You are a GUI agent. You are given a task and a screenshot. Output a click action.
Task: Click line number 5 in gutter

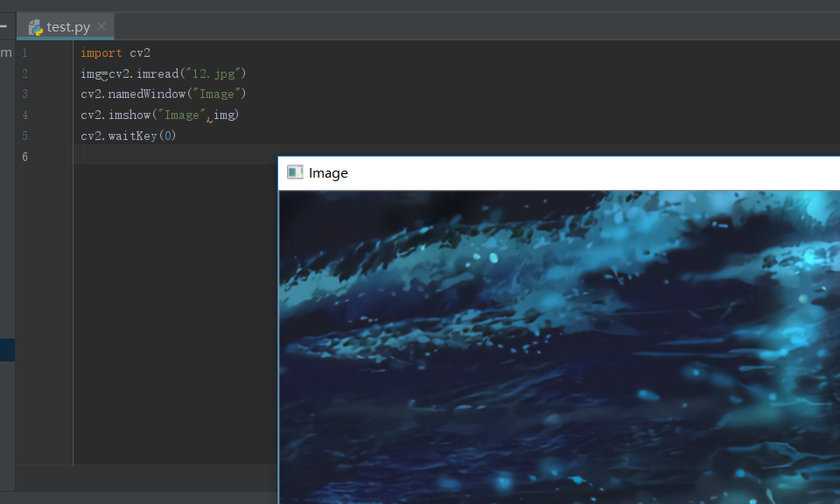coord(24,136)
